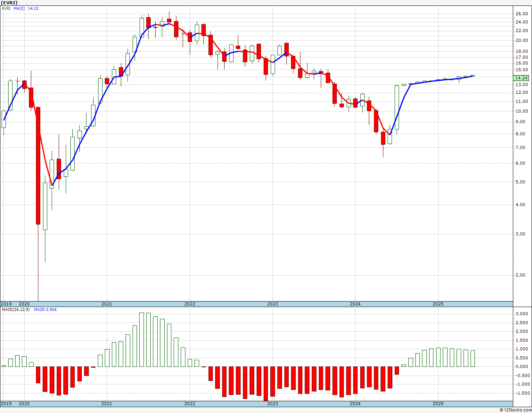The image size is (532, 413).
Task: Click the 3.000 MACD axis label
Action: [x=522, y=314]
